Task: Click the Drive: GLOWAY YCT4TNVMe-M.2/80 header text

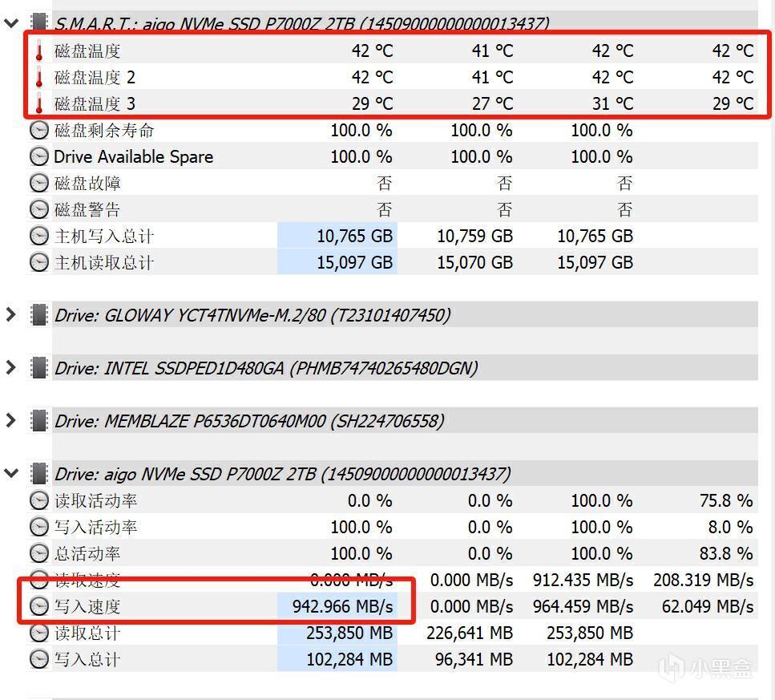Action: (252, 315)
